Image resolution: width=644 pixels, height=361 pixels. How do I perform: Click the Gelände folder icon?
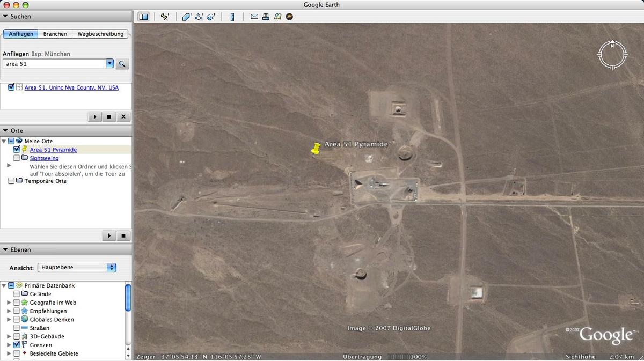point(25,294)
